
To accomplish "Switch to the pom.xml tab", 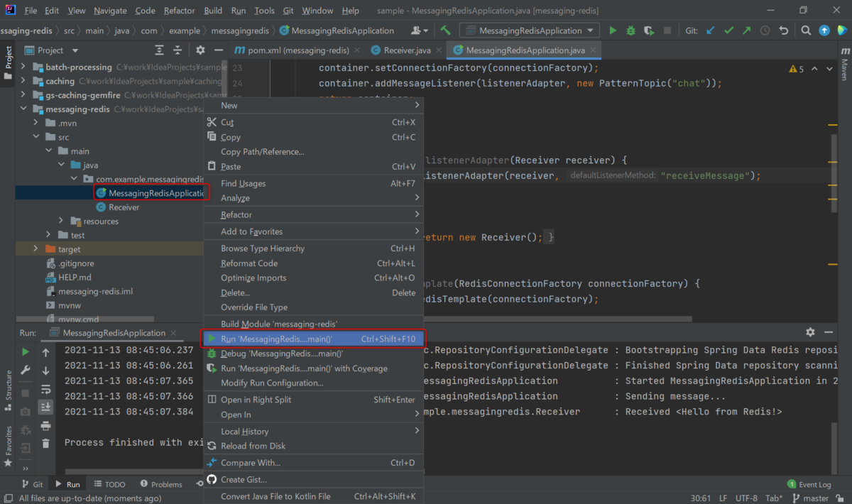I will (289, 50).
